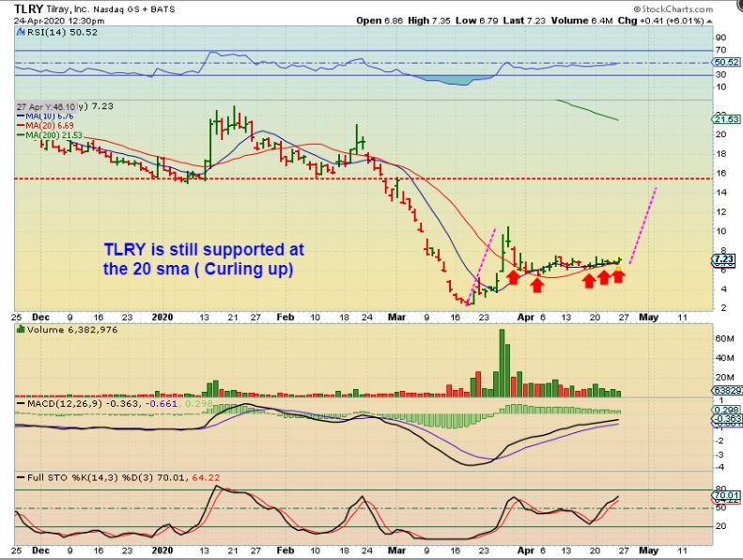Click the Low 6.79 value
This screenshot has height=560, width=743.
476,21
